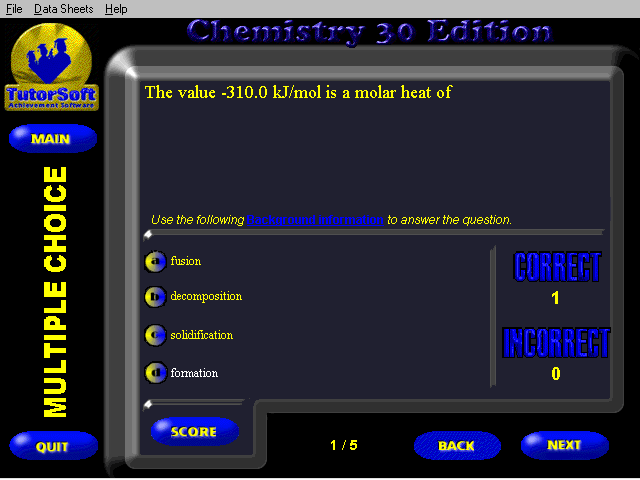This screenshot has height=480, width=640.
Task: Open the Data Sheets menu
Action: [63, 9]
